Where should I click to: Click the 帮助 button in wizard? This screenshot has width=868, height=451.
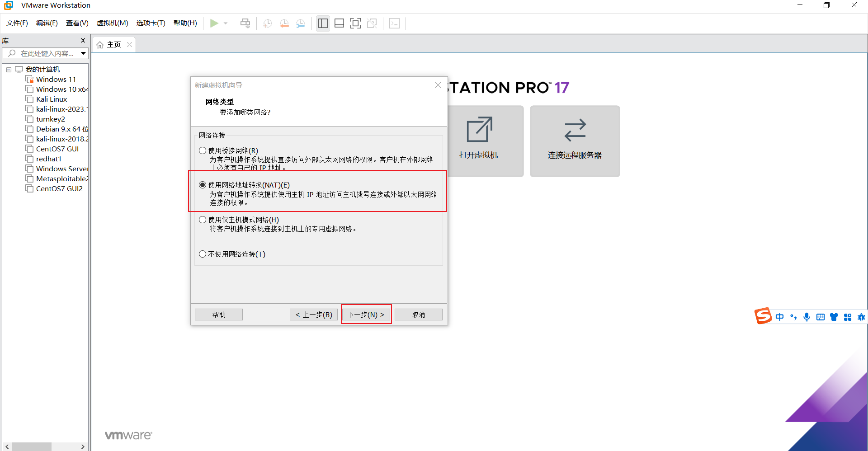(x=219, y=315)
